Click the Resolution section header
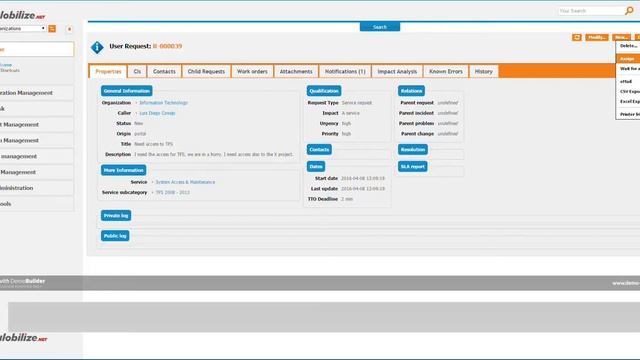640x360 pixels. pos(413,149)
